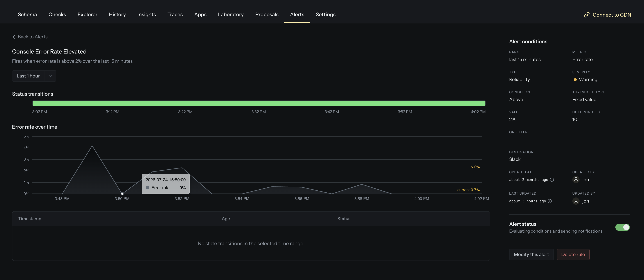Click the 'last 15 minutes' range value
Screen dimensions: 644x280
[x=525, y=60]
